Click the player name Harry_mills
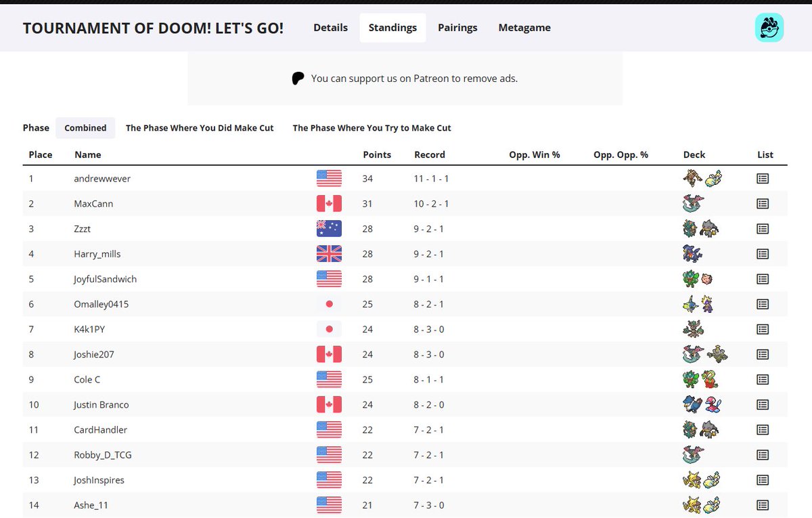812x518 pixels. point(97,254)
